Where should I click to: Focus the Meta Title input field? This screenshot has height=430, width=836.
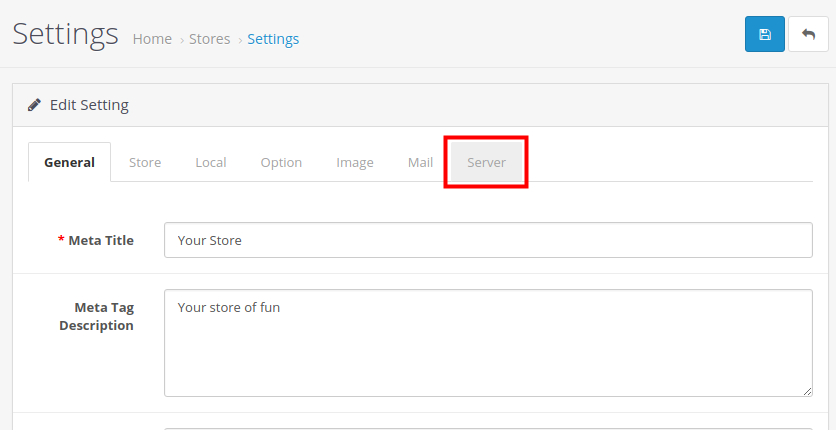[488, 240]
